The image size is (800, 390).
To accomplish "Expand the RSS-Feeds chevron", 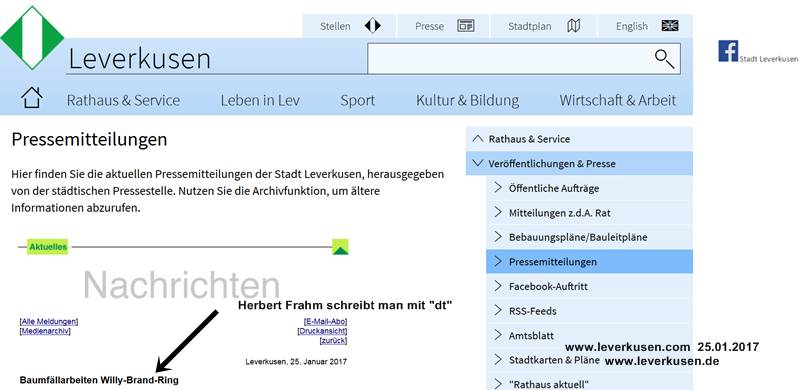I will click(498, 310).
